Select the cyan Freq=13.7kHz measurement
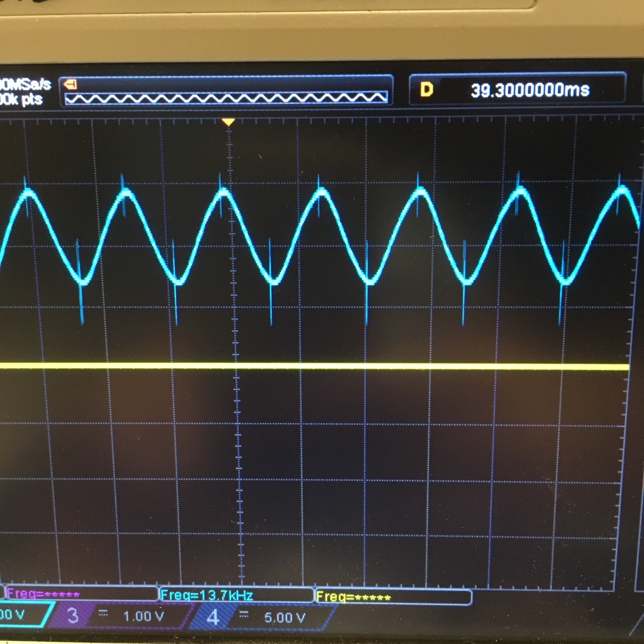This screenshot has width=644, height=644. [x=207, y=595]
